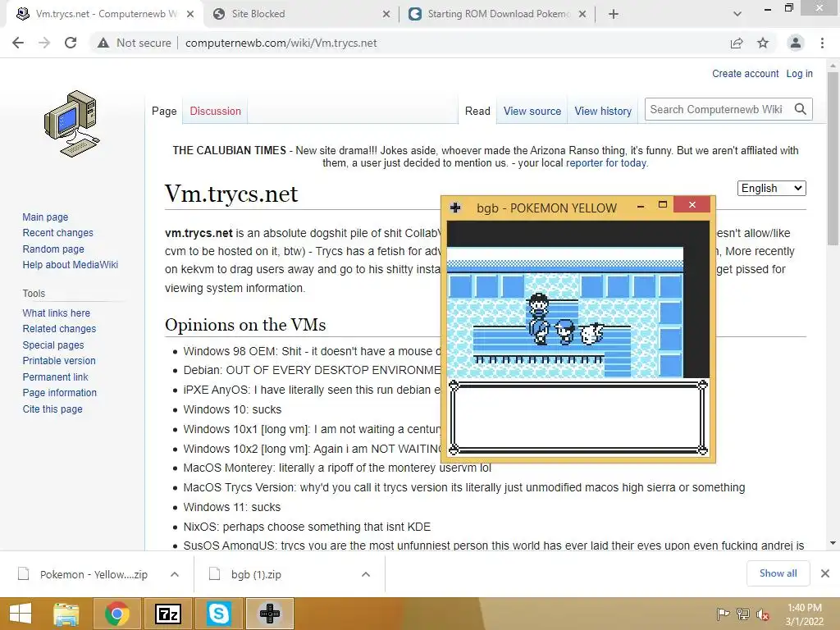Click the bgb emulator taskbar icon
The height and width of the screenshot is (630, 840).
(270, 614)
